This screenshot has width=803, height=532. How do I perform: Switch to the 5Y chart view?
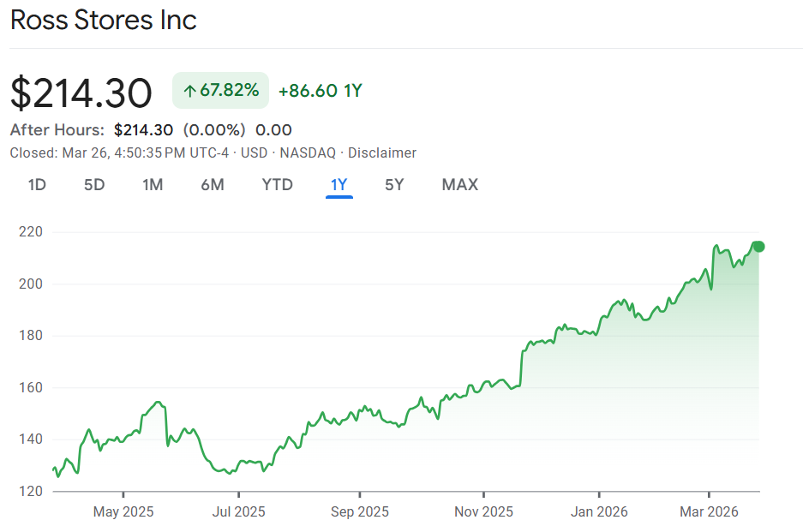[x=394, y=184]
